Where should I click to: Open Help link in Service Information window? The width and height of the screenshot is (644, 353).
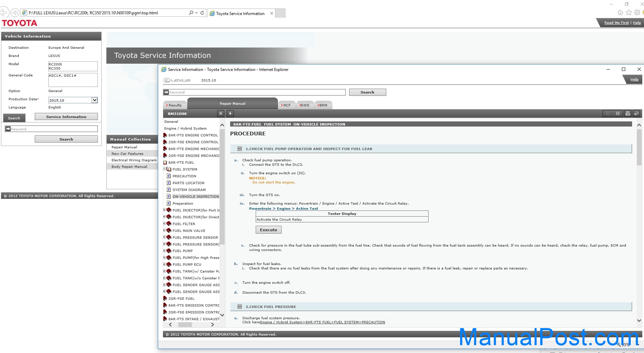click(634, 79)
